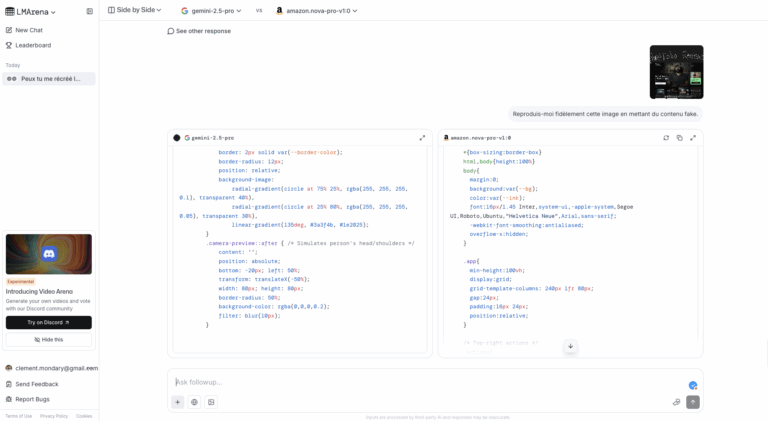Click the 'overflow-x:hidden;' code line
The width and height of the screenshot is (768, 421).
(499, 234)
